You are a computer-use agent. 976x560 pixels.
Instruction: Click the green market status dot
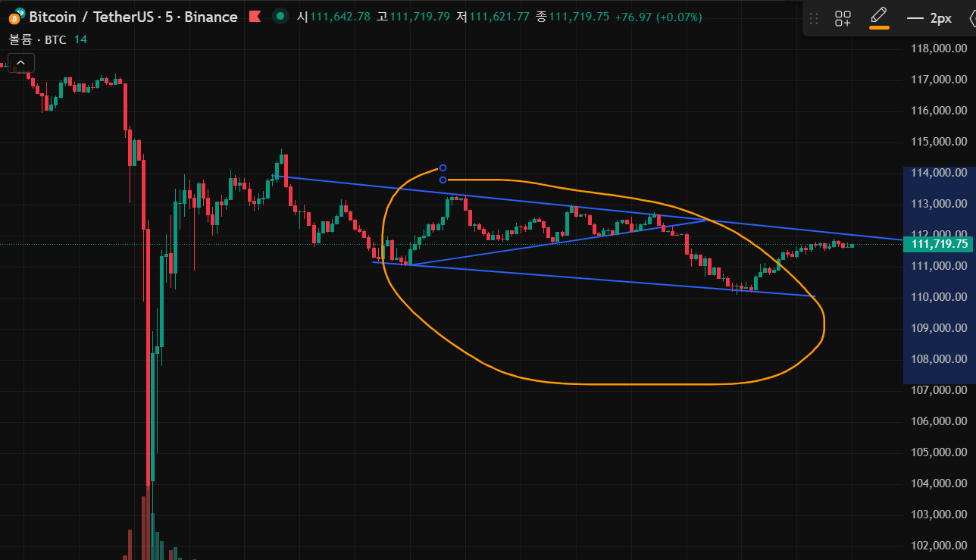[x=281, y=17]
